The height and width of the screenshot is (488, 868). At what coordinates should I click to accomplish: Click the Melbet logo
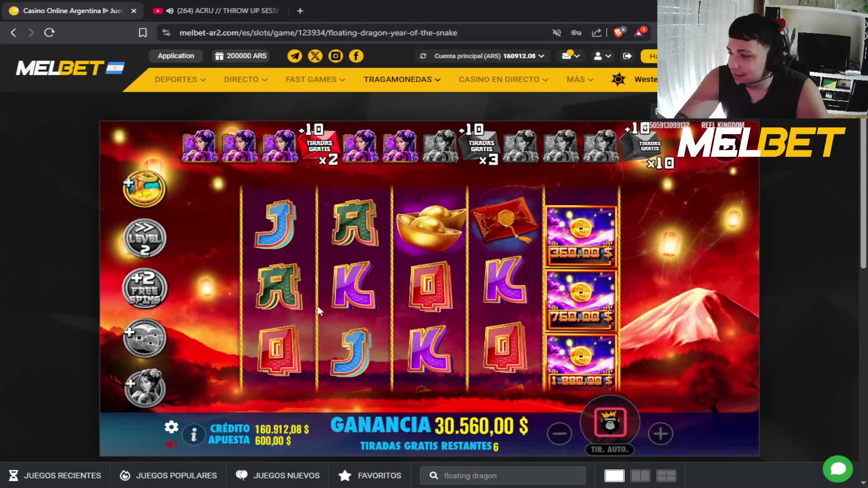(x=70, y=68)
